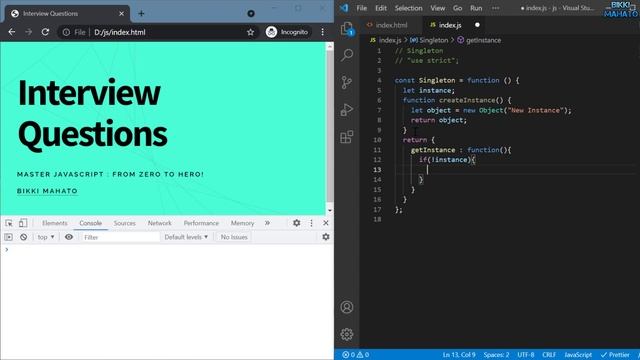640x360 pixels.
Task: Bookmark this page with the star icon
Action: coord(250,32)
